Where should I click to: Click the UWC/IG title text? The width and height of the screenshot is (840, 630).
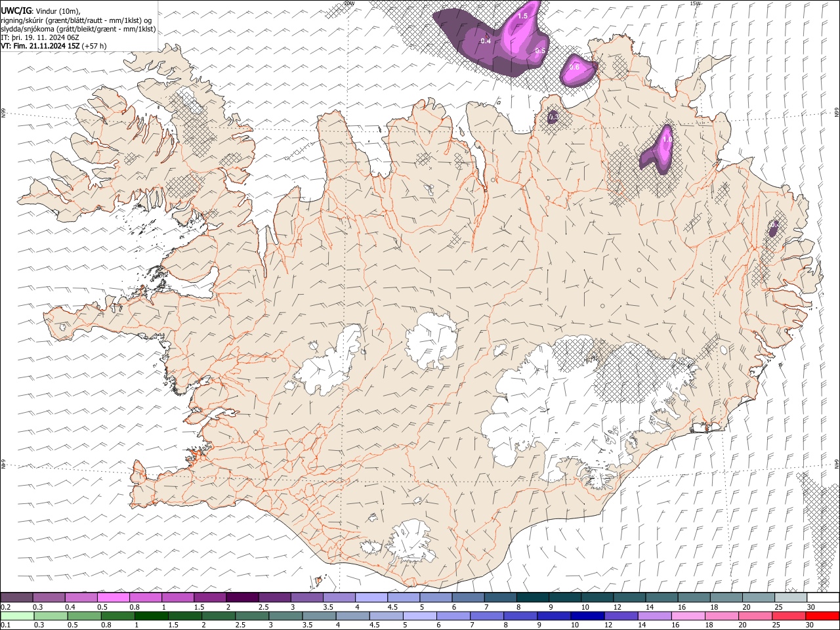15,11
